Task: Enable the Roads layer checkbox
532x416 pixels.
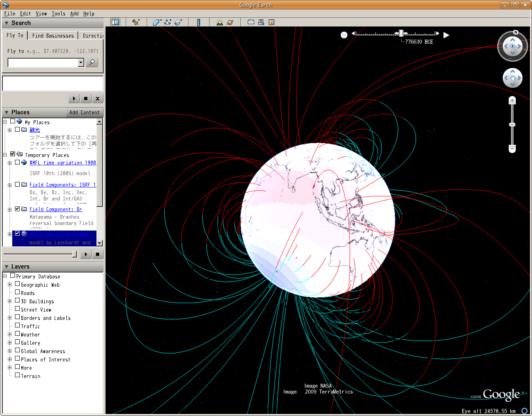Action: click(17, 292)
